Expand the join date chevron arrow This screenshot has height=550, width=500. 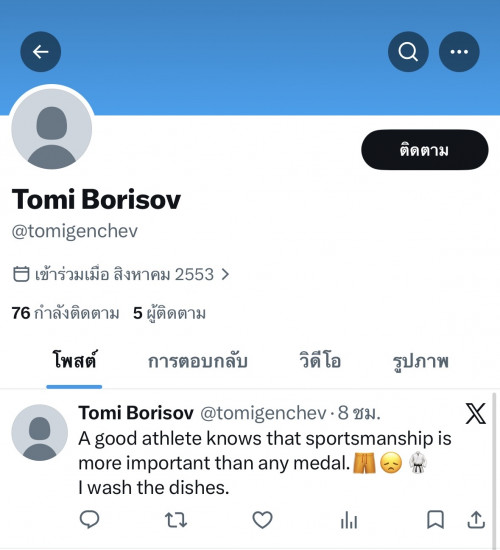coord(225,274)
